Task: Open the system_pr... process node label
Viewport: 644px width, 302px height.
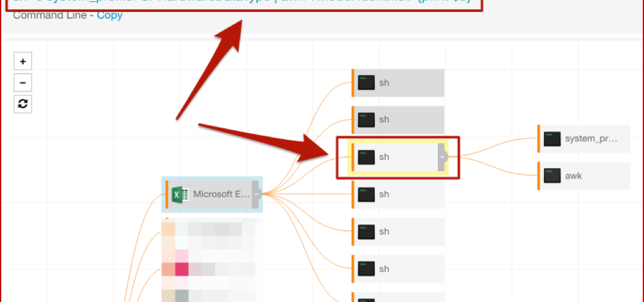Action: 590,139
